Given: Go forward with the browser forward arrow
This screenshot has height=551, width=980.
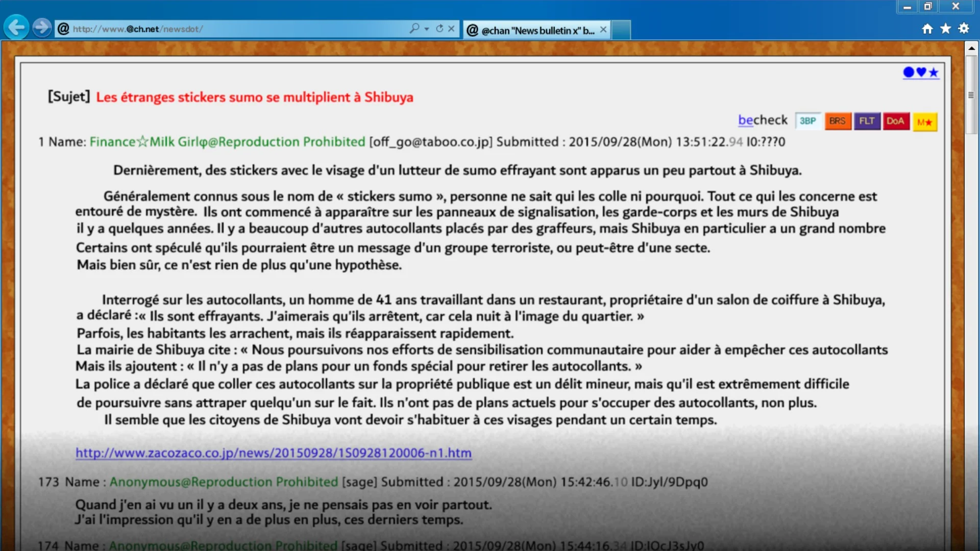Looking at the screenshot, I should (x=42, y=27).
